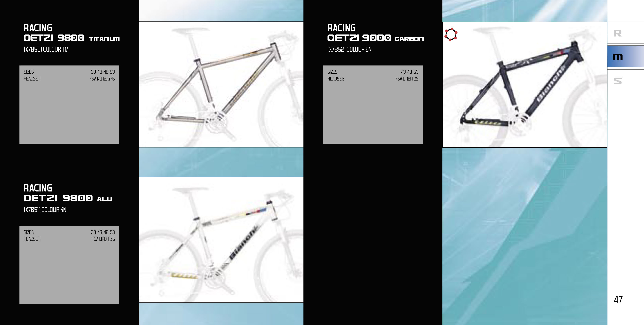The height and width of the screenshot is (325, 644).
Task: Click the (X7B52) Colour EN code
Action: point(350,50)
